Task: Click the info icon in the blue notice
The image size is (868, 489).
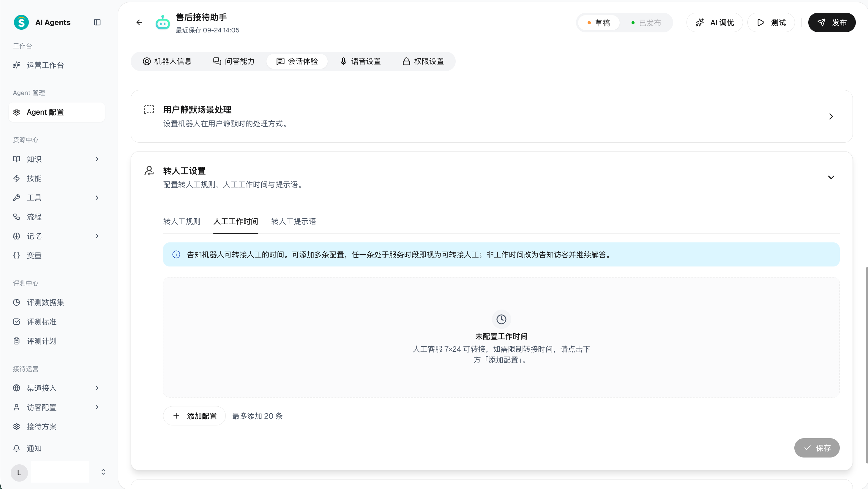Action: point(176,254)
